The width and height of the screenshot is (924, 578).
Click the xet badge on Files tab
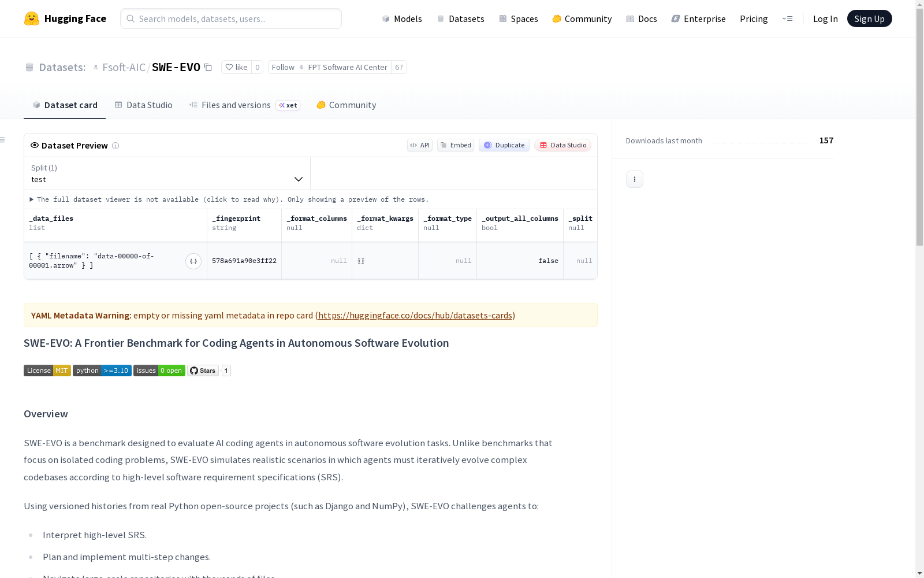point(288,105)
